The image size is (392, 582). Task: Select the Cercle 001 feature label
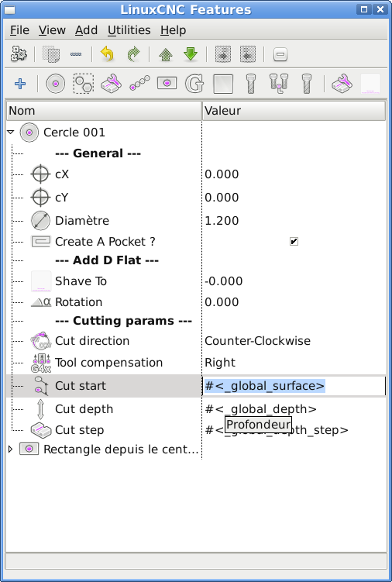tap(74, 133)
